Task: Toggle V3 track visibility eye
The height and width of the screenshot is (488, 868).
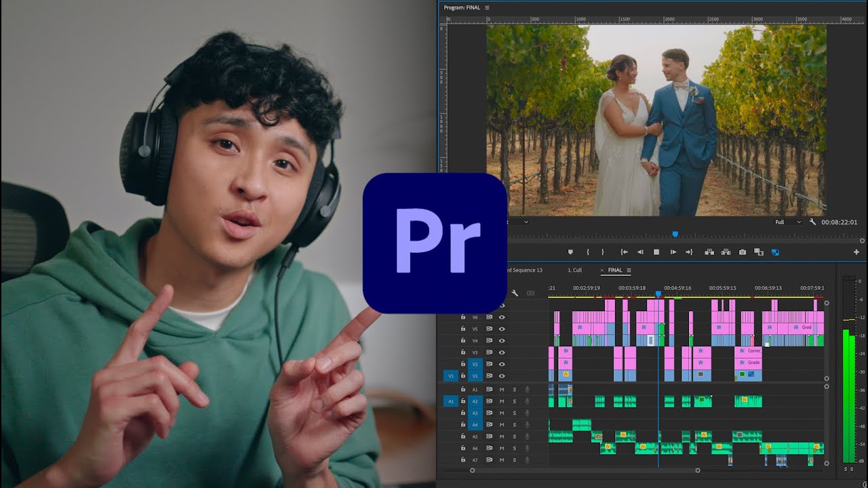Action: pyautogui.click(x=502, y=352)
